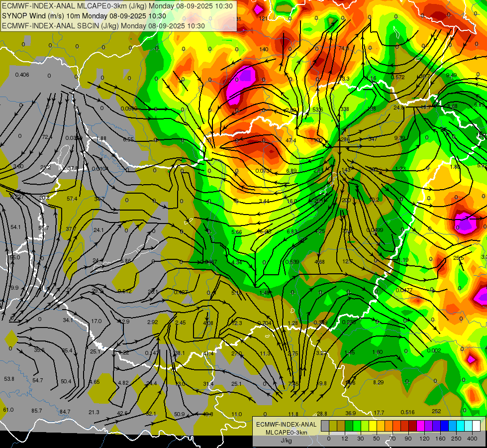
Task: Click the white swatch ending the legend
Action: [x=477, y=426]
